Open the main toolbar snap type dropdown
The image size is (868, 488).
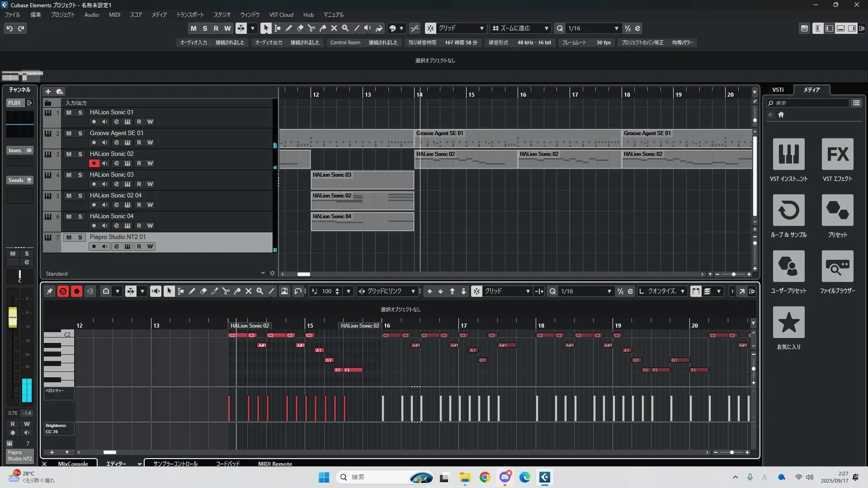coord(481,28)
